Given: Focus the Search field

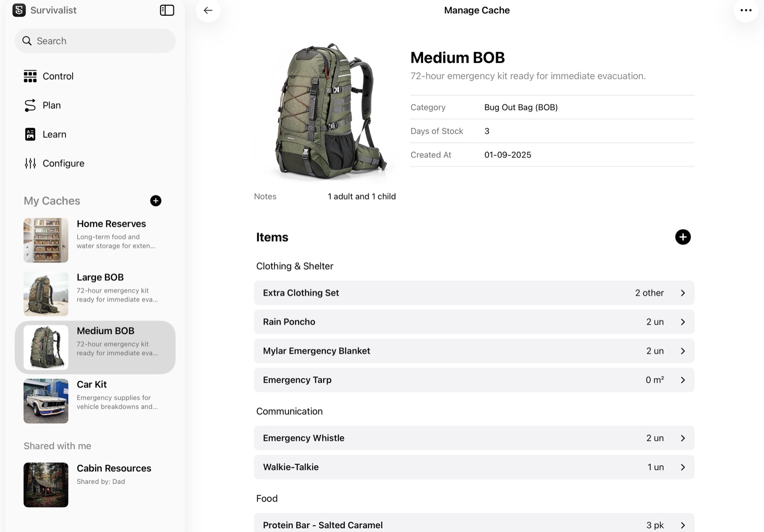Looking at the screenshot, I should (95, 41).
